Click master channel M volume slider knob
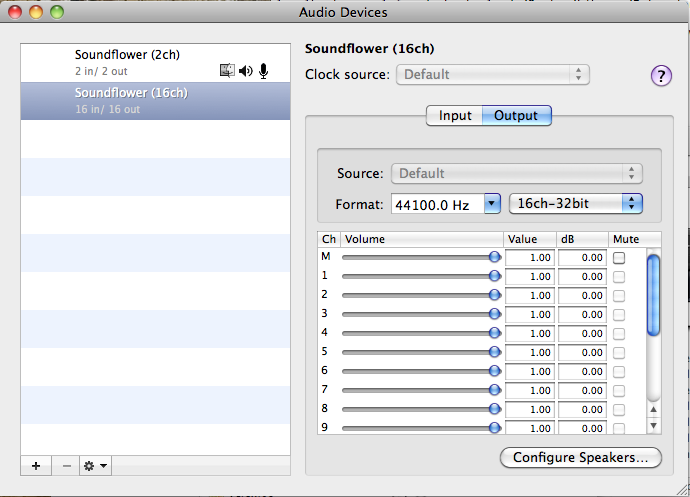Screen dimensions: 690x497 [495, 257]
